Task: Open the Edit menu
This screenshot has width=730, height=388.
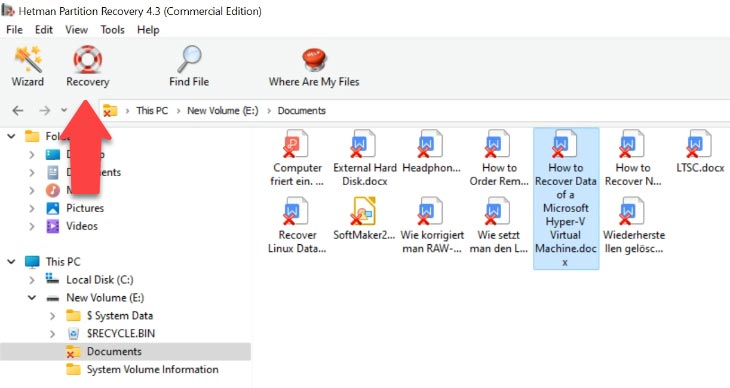Action: pyautogui.click(x=44, y=30)
